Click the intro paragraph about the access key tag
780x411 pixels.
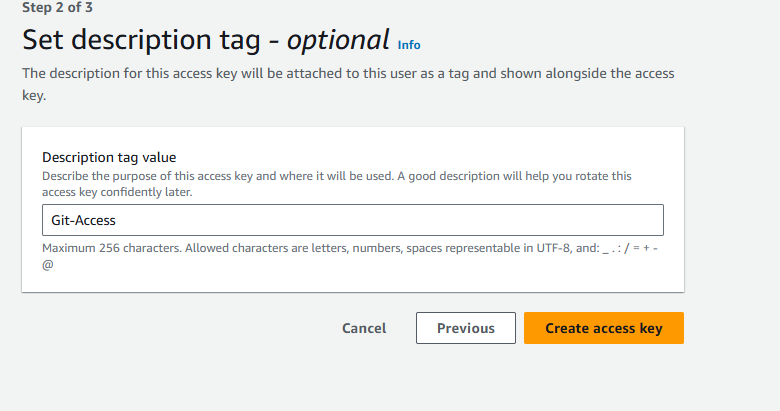(300, 74)
